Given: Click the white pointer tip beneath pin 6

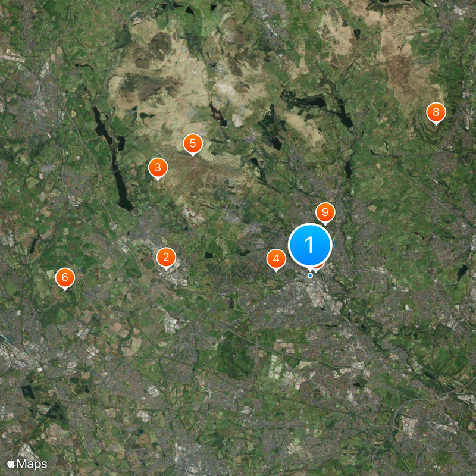Looking at the screenshot, I should (x=65, y=289).
